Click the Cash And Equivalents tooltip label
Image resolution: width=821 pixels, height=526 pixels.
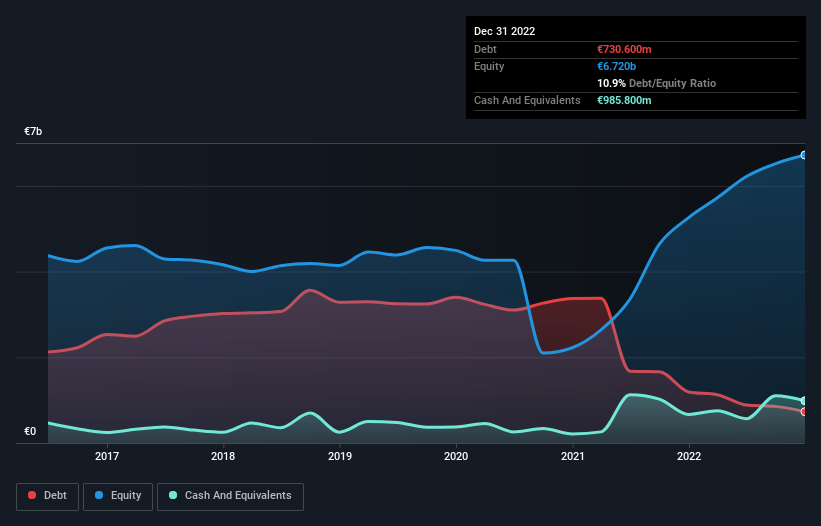point(527,100)
